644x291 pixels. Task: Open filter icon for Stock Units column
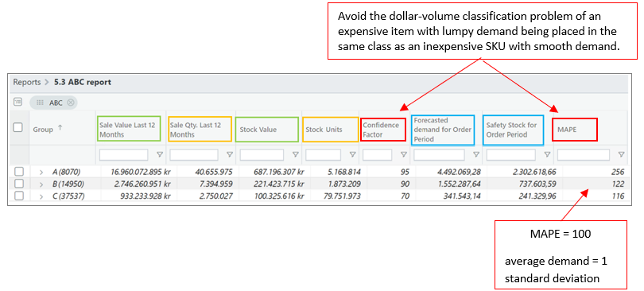tap(352, 155)
